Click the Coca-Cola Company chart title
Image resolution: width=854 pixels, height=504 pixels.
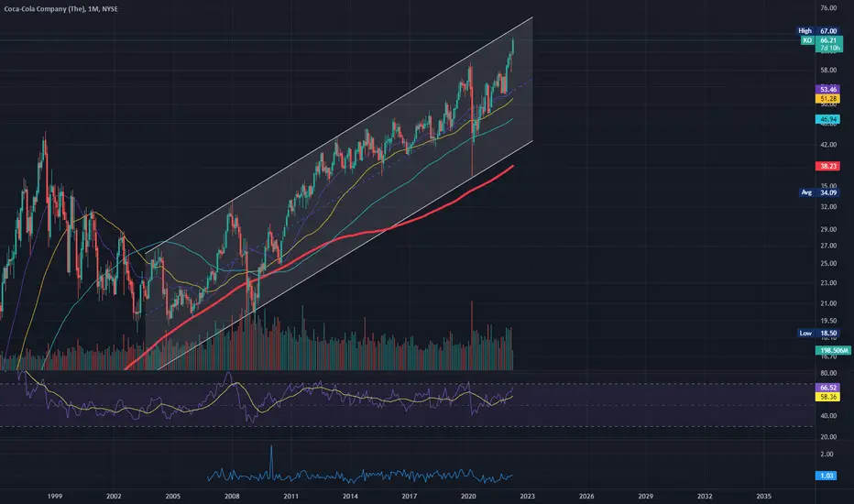[x=60, y=9]
